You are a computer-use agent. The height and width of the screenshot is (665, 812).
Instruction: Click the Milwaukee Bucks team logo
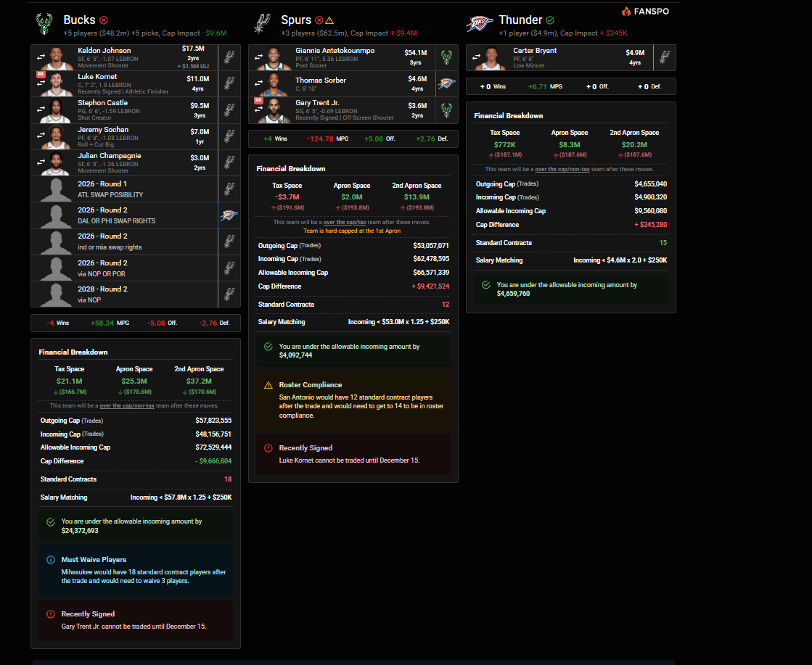(x=44, y=24)
